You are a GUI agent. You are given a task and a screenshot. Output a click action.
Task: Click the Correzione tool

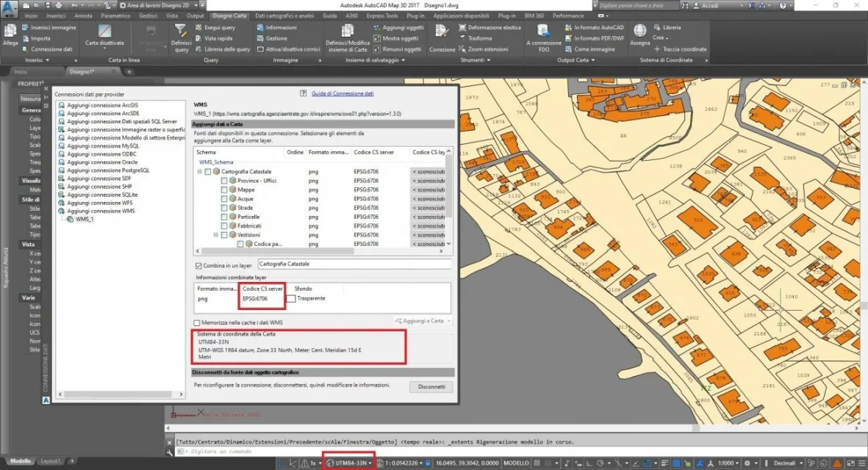pos(442,39)
